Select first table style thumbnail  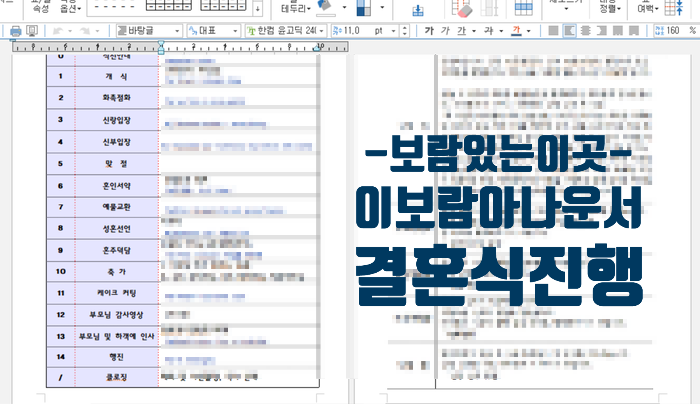[169, 5]
